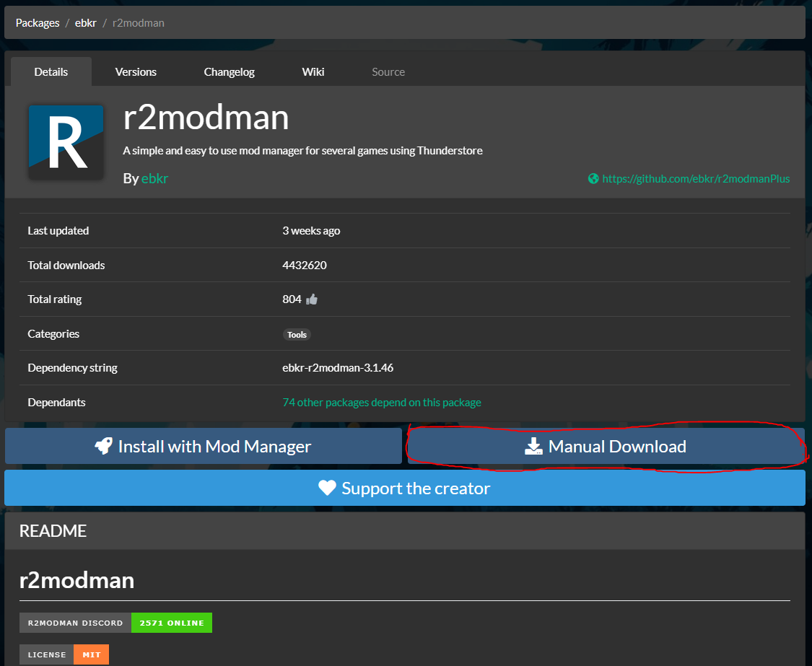Switch to the Versions tab
This screenshot has height=666, width=812.
(x=136, y=72)
